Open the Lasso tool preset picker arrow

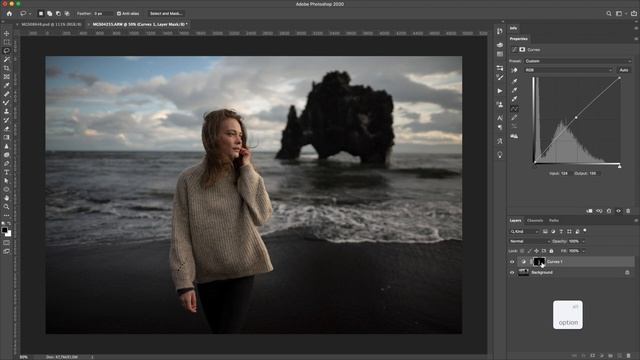pos(30,13)
